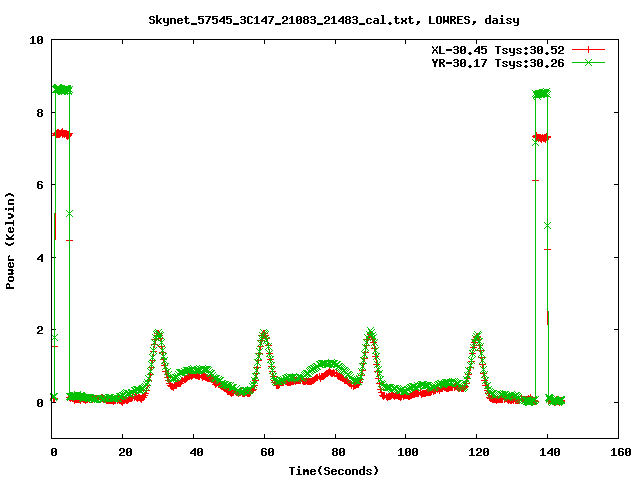Click the y-axis tick label 2

pos(40,330)
